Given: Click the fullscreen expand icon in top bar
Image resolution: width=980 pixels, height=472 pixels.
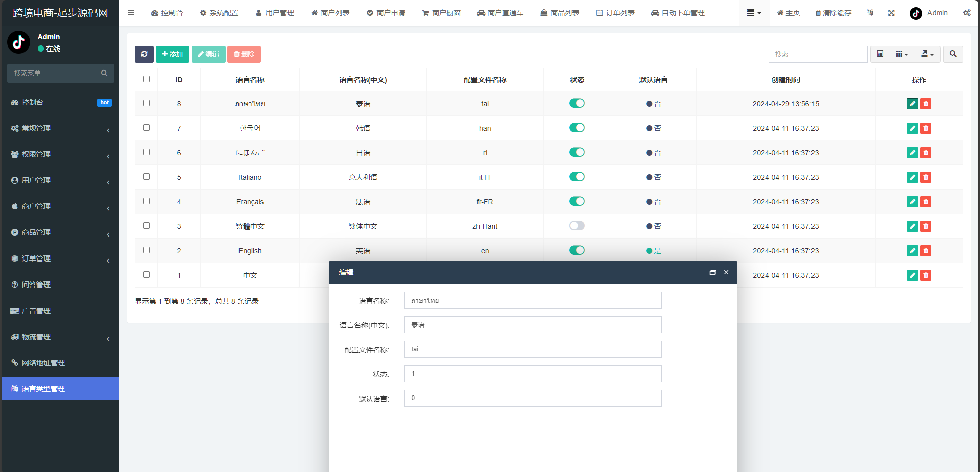Looking at the screenshot, I should click(x=891, y=13).
